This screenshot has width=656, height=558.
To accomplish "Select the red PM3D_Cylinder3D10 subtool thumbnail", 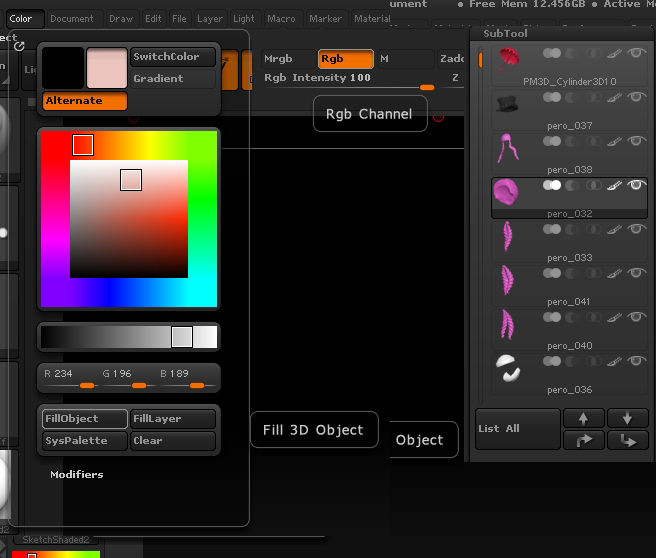I will coord(508,59).
